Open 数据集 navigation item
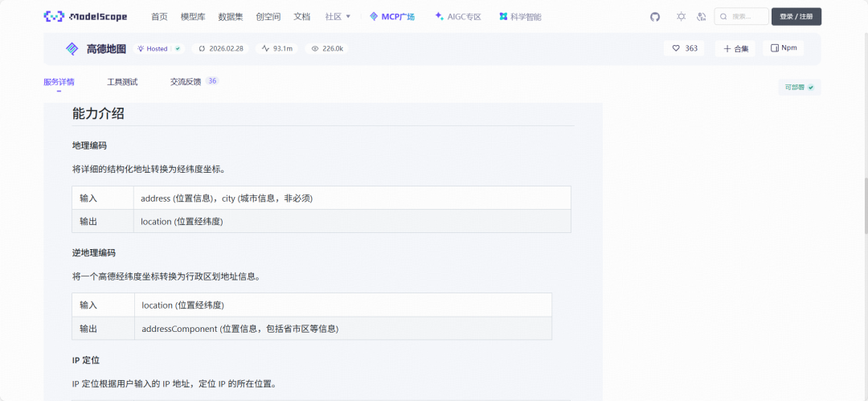The width and height of the screenshot is (868, 401). pyautogui.click(x=231, y=17)
